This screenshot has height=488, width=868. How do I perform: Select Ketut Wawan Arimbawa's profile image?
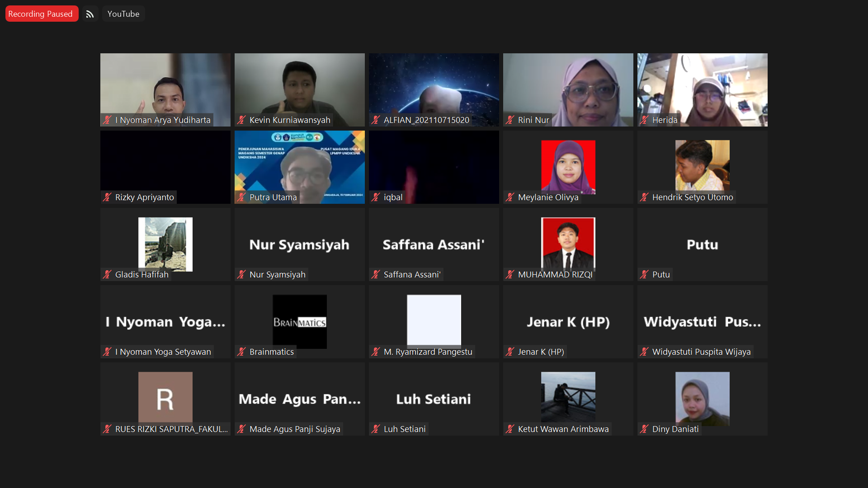click(x=568, y=396)
